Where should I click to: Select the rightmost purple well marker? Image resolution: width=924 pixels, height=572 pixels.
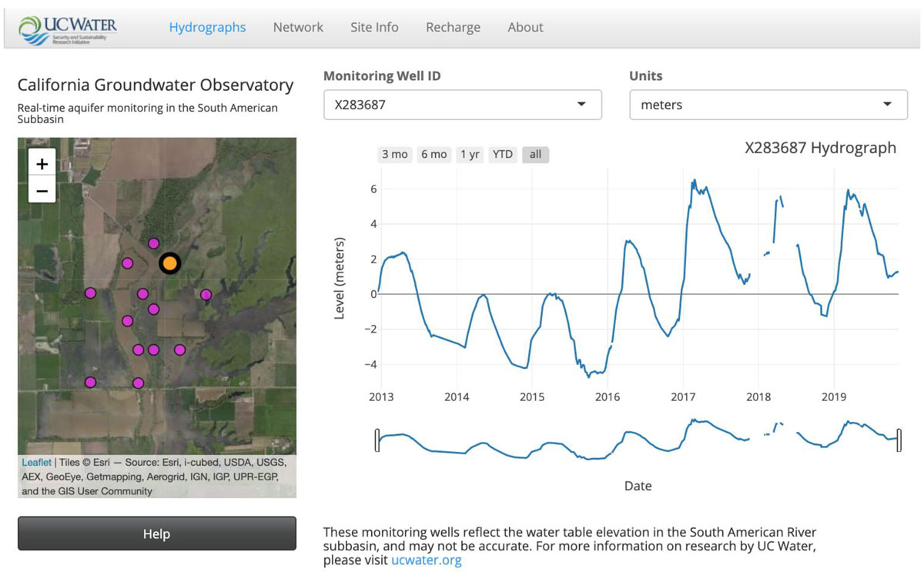pos(206,293)
